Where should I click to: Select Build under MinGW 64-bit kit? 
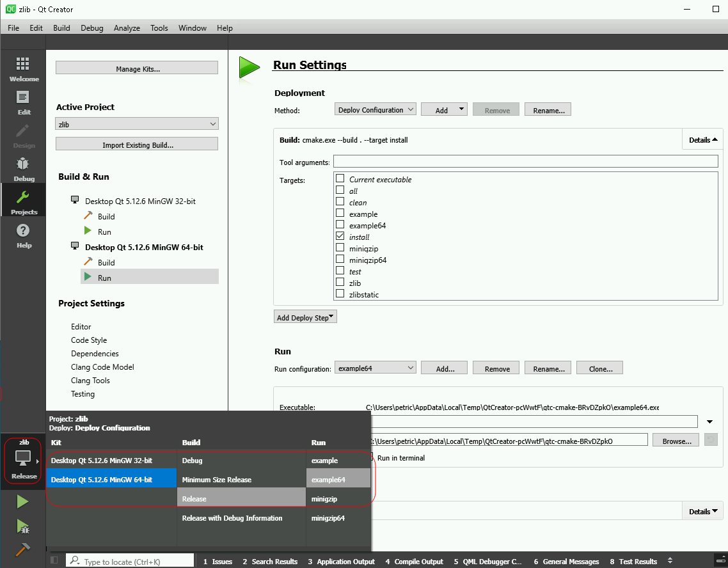(x=106, y=262)
